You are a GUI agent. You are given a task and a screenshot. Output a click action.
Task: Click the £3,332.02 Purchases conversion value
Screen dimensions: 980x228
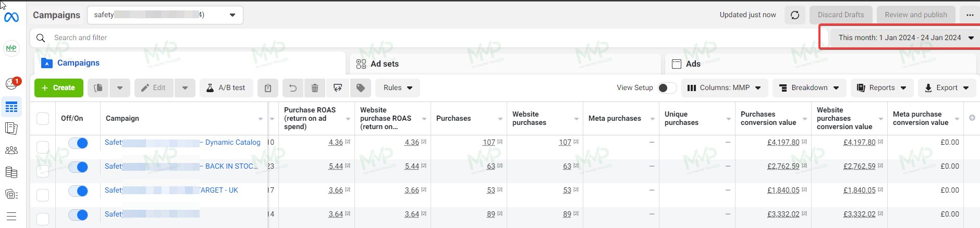coord(783,214)
